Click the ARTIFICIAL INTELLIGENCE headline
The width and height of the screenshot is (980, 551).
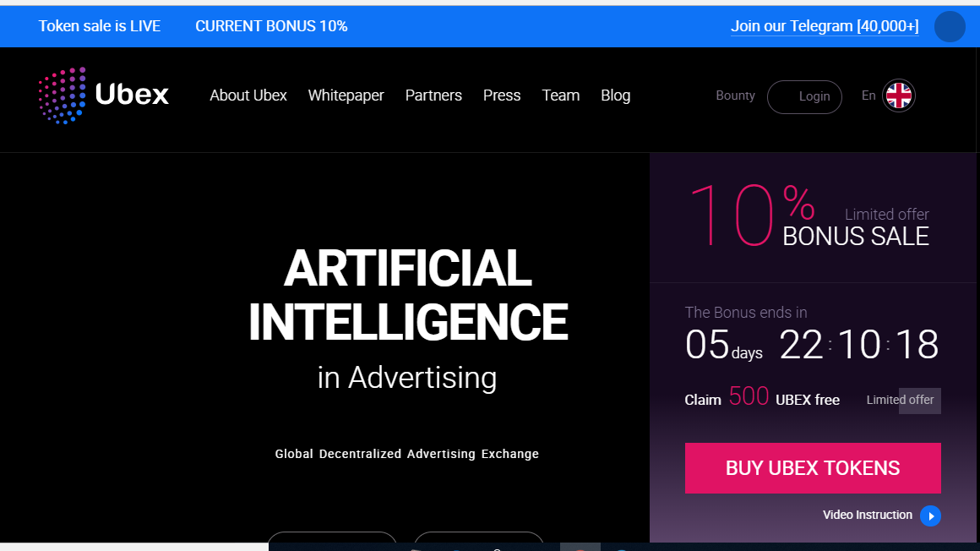pos(407,295)
